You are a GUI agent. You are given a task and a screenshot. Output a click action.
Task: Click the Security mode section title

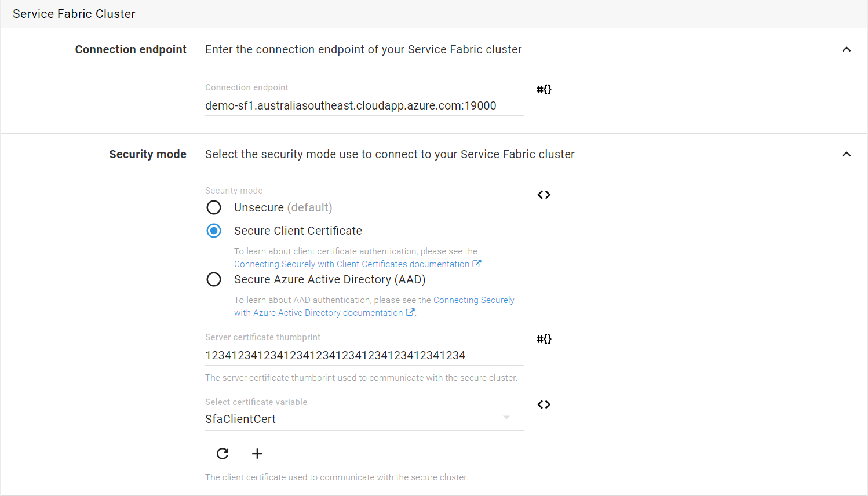coord(147,154)
